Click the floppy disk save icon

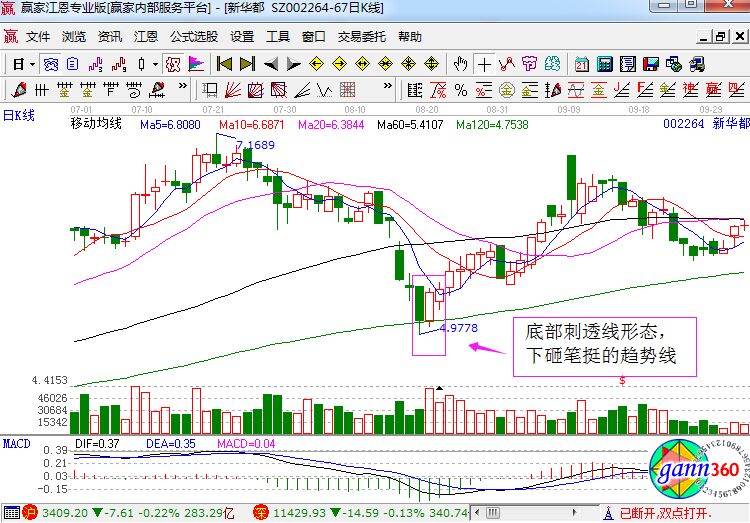tap(652, 64)
